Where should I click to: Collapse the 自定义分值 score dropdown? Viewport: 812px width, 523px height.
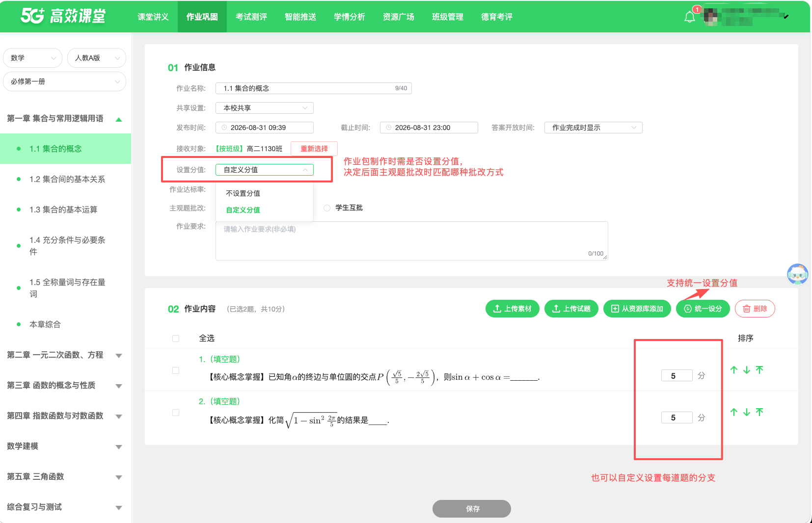tap(265, 170)
